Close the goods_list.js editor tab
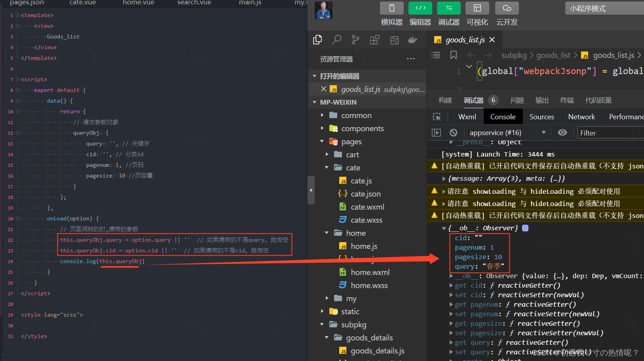 (x=492, y=40)
